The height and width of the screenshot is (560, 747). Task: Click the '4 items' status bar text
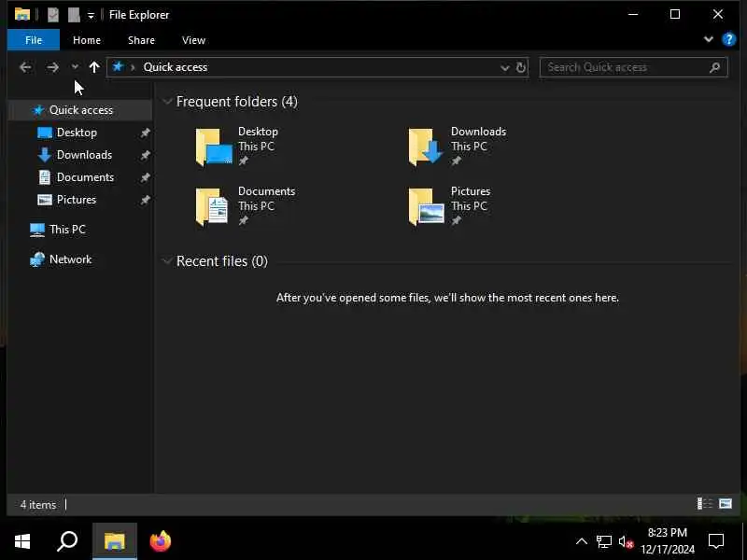pos(38,505)
